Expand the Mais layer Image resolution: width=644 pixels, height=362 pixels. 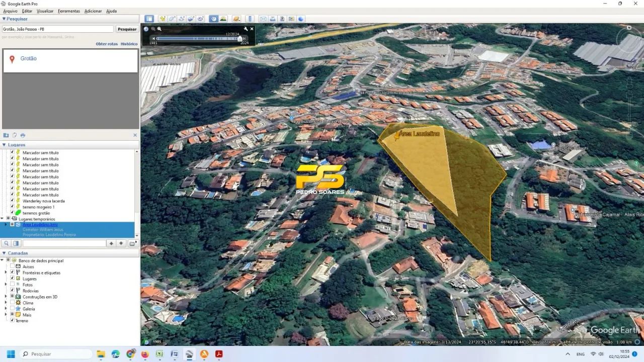point(6,315)
